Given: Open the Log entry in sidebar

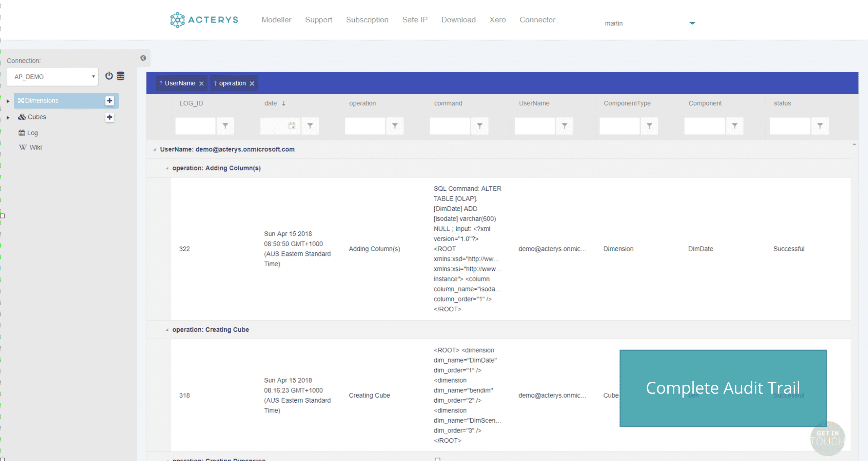Looking at the screenshot, I should [x=32, y=133].
